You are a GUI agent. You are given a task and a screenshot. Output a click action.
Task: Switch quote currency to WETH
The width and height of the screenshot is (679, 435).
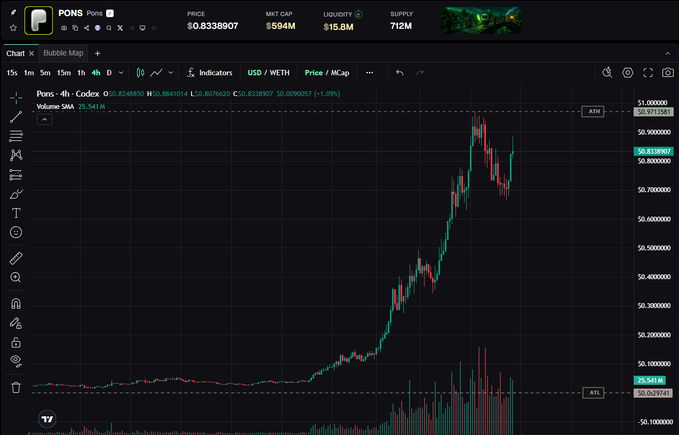point(280,73)
